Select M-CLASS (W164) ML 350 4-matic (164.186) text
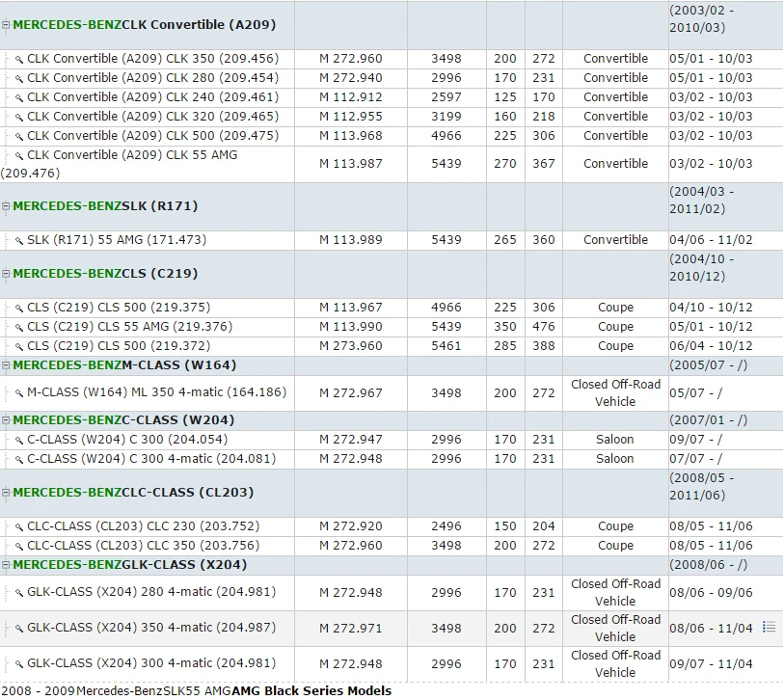This screenshot has height=700, width=784. pyautogui.click(x=157, y=392)
